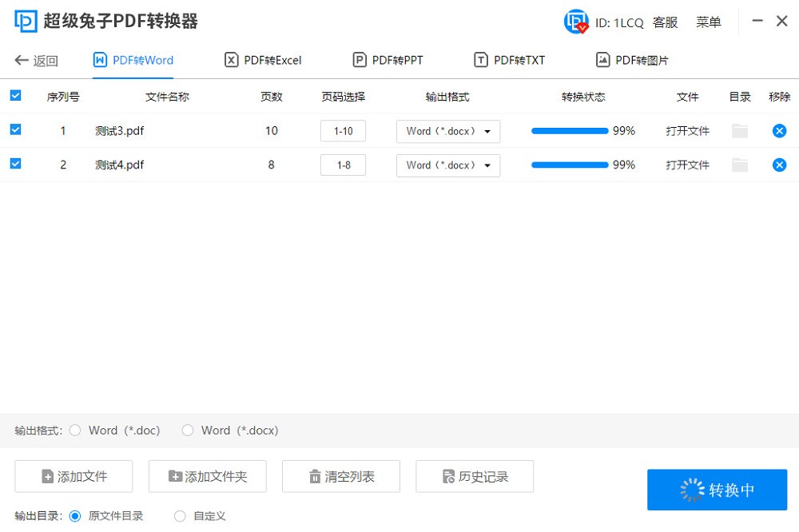
Task: Open the Word (*.docx) dropdown for 测试4.pdf
Action: point(447,165)
